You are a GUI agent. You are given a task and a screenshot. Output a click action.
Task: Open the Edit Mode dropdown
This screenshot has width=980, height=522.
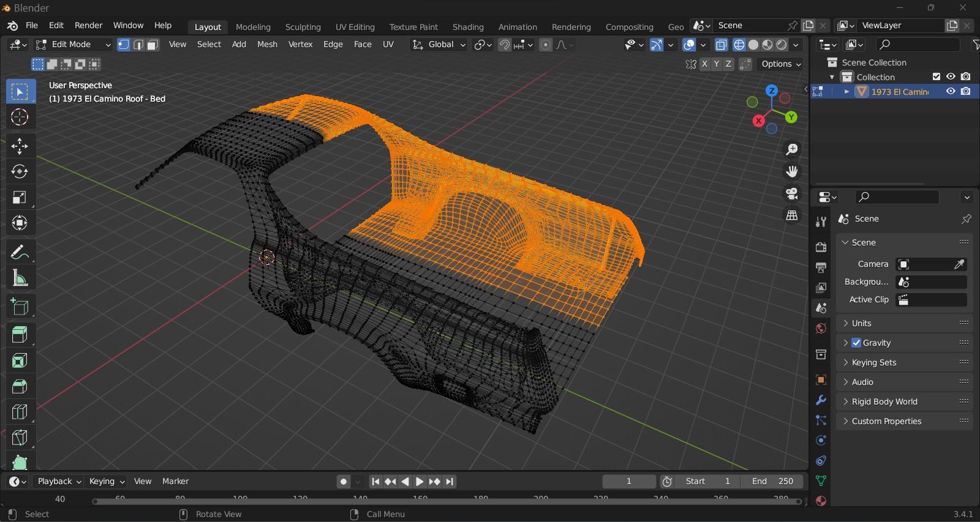point(73,45)
